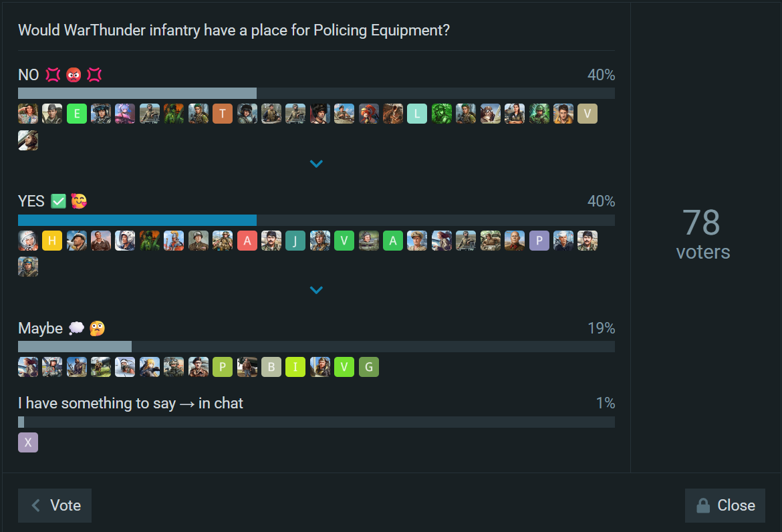The image size is (782, 532).
Task: Open green E avatar in NO voters
Action: pyautogui.click(x=76, y=114)
